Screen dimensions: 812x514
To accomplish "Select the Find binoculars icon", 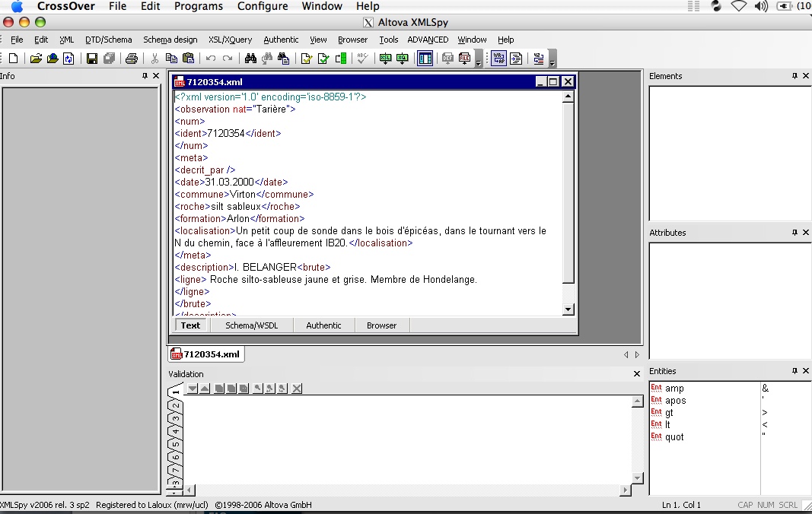I will click(250, 58).
